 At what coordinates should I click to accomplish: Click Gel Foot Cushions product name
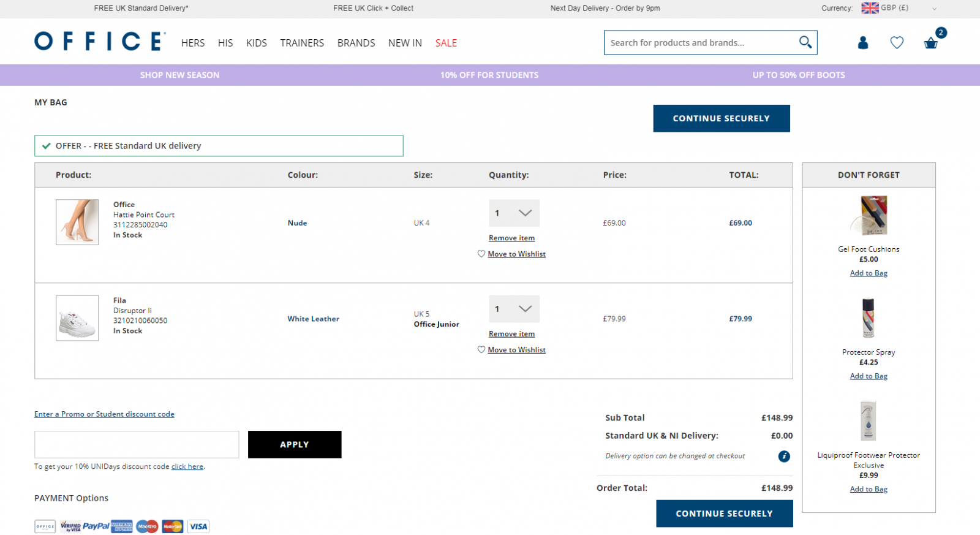pos(869,249)
